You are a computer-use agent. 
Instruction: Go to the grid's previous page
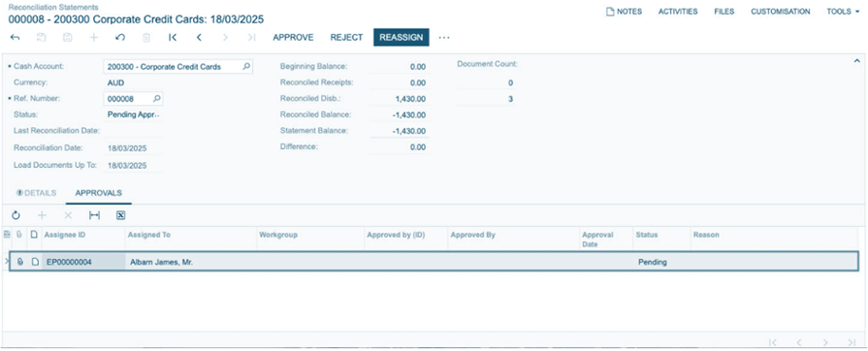[x=799, y=342]
